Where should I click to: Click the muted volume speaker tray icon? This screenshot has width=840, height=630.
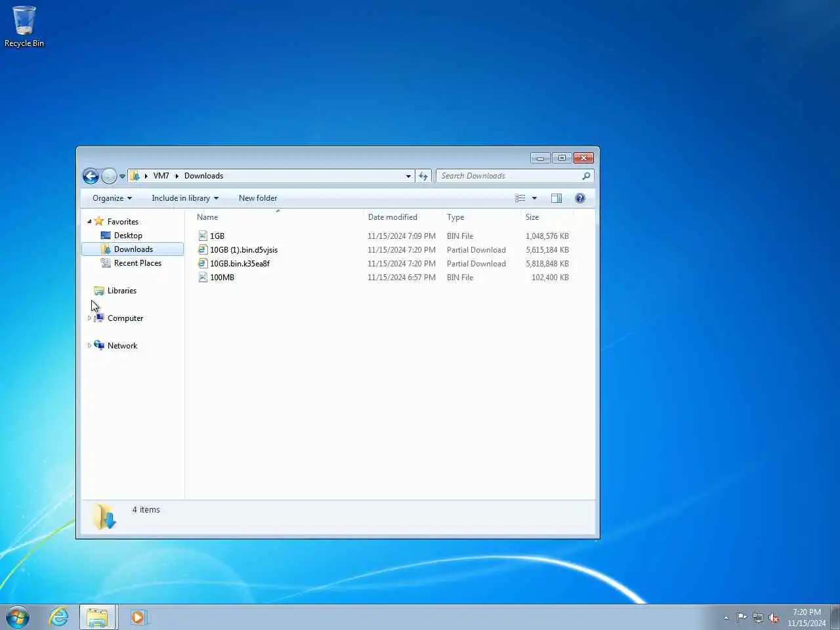click(774, 618)
